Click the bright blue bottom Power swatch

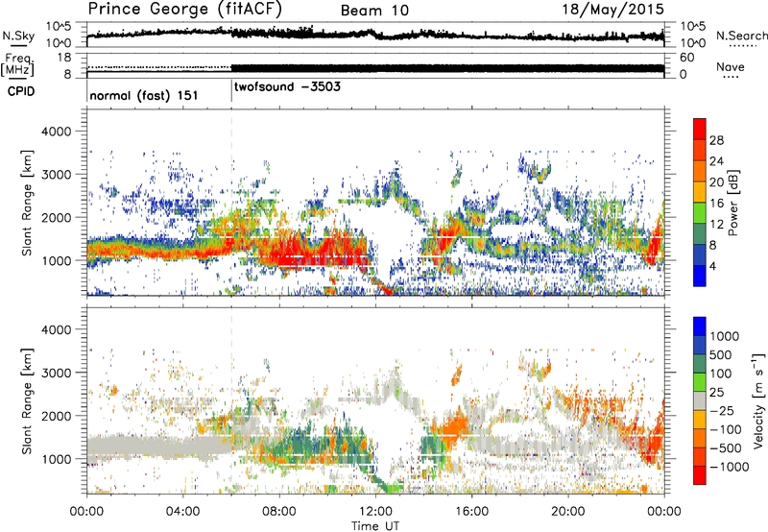click(700, 277)
